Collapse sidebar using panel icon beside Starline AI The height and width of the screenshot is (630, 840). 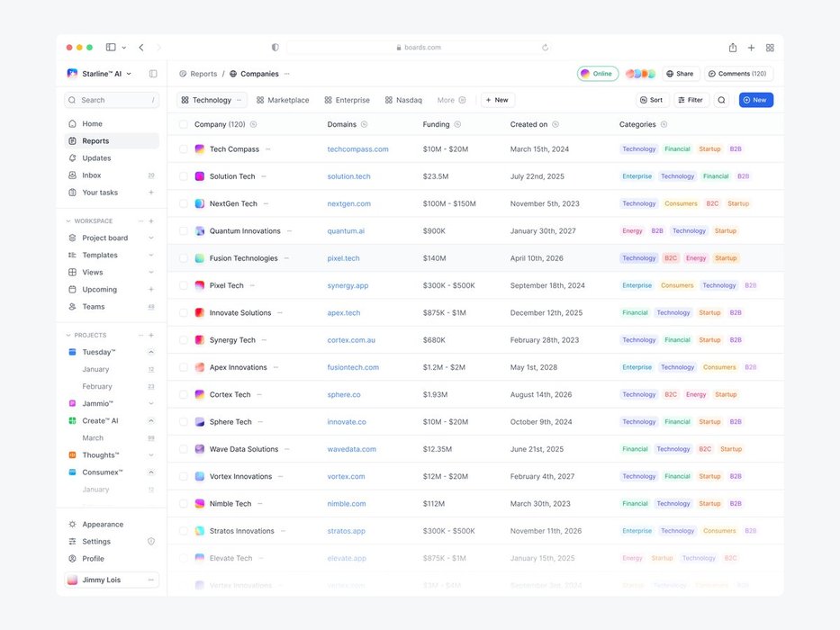click(153, 74)
